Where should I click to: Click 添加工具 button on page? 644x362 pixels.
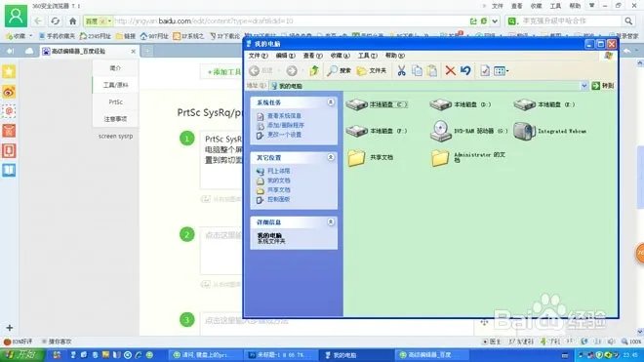(x=224, y=72)
